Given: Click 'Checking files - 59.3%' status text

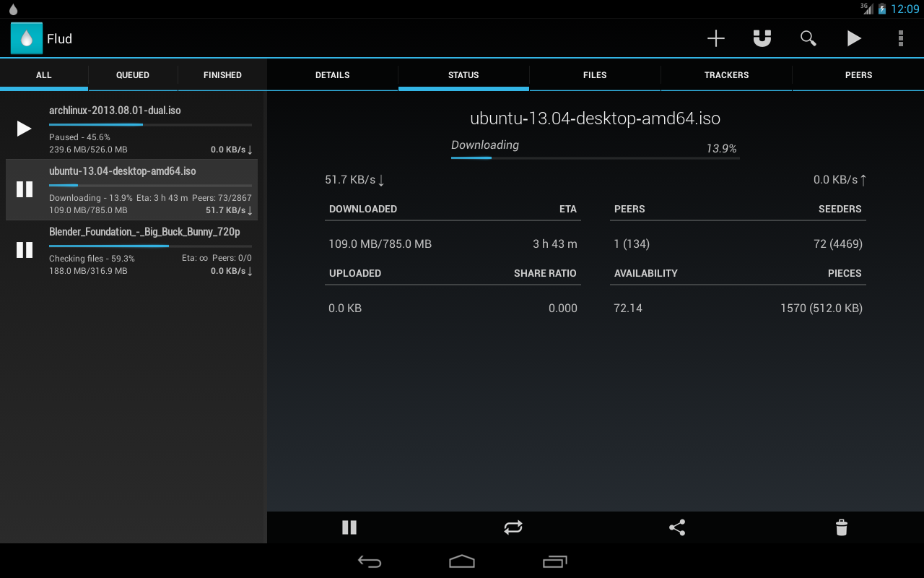Looking at the screenshot, I should 92,259.
